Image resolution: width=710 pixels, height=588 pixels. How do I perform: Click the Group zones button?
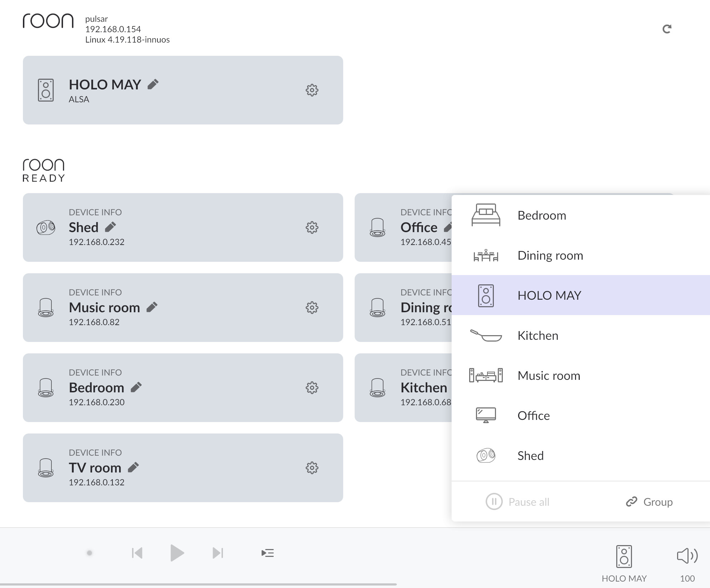(650, 502)
